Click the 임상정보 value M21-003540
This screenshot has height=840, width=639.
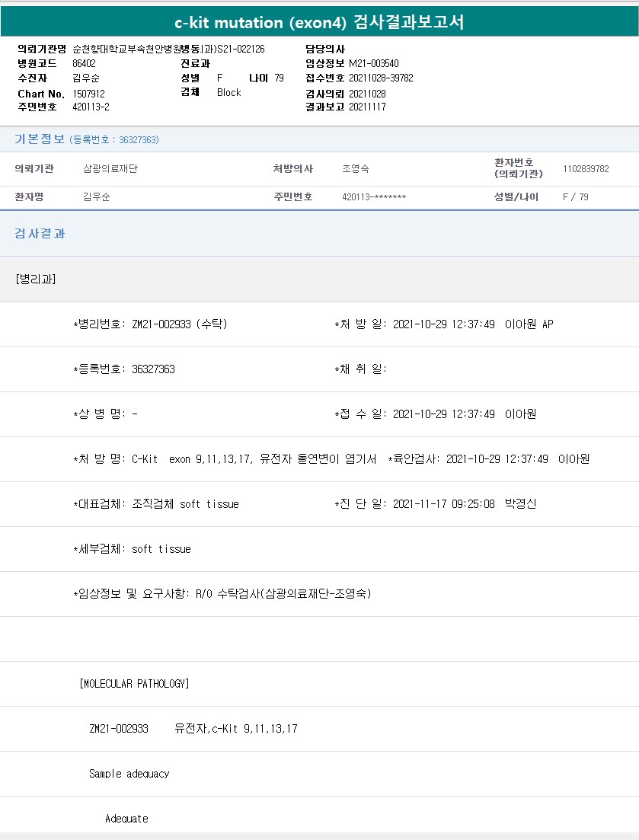point(374,63)
